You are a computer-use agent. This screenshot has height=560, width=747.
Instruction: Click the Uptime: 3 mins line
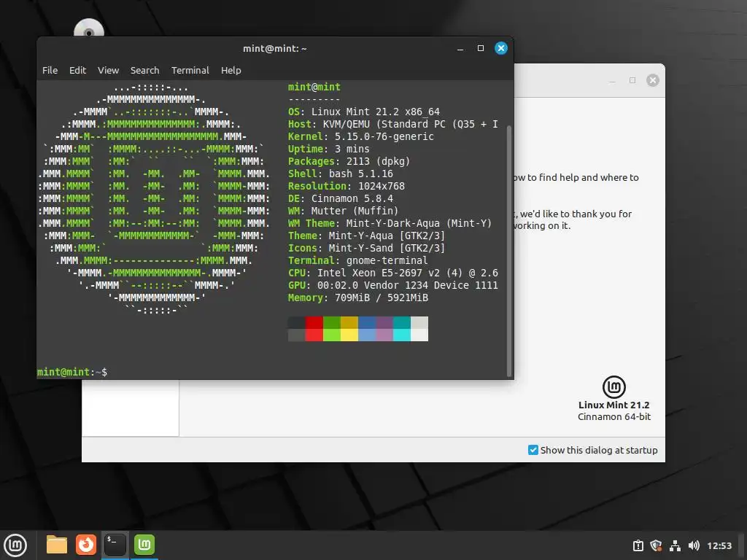tap(329, 149)
